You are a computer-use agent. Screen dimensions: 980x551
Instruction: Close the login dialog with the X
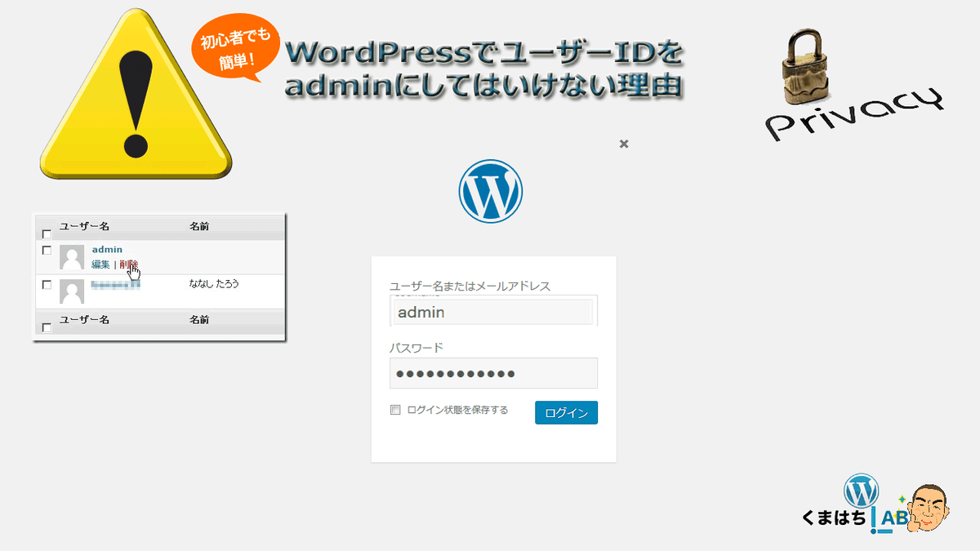coord(624,144)
